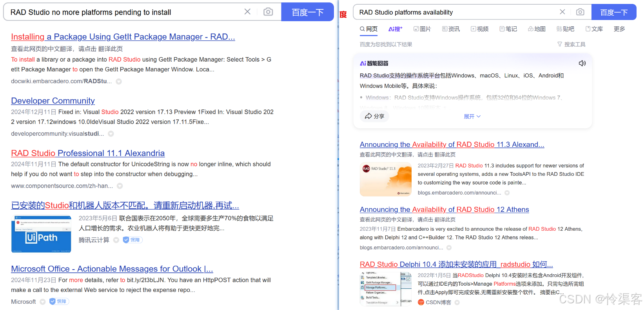Switch to the 贴吧 tab
644x310 pixels.
(x=565, y=29)
